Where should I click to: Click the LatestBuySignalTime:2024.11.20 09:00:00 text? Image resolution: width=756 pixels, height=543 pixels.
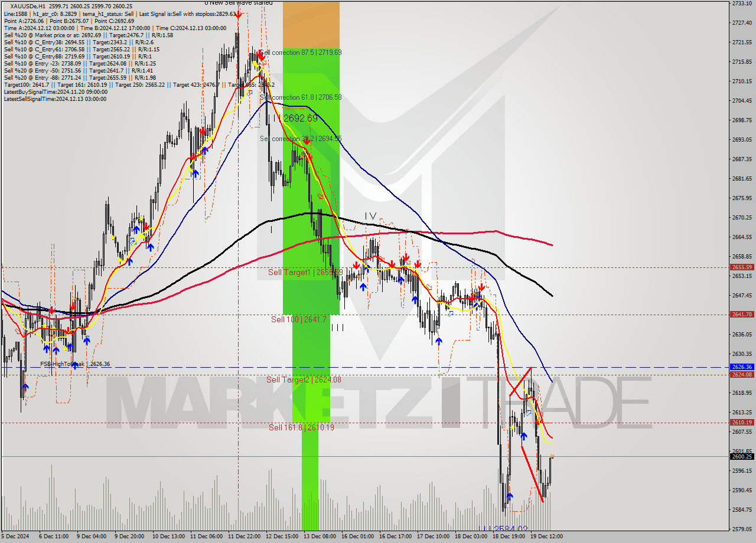point(56,92)
